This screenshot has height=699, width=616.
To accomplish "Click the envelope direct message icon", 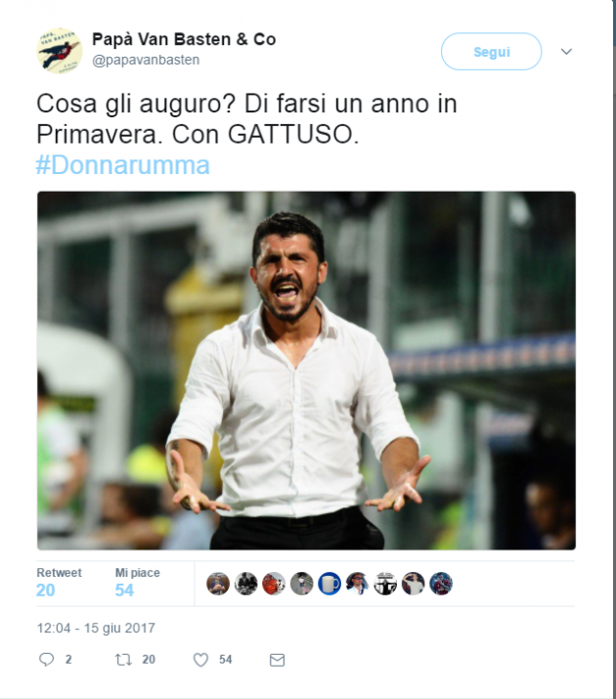I will point(278,660).
